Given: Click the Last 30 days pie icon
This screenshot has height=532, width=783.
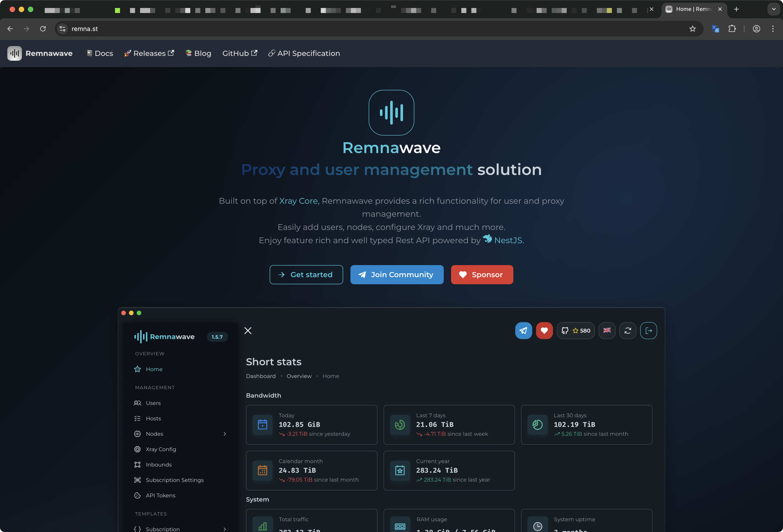Looking at the screenshot, I should (537, 425).
